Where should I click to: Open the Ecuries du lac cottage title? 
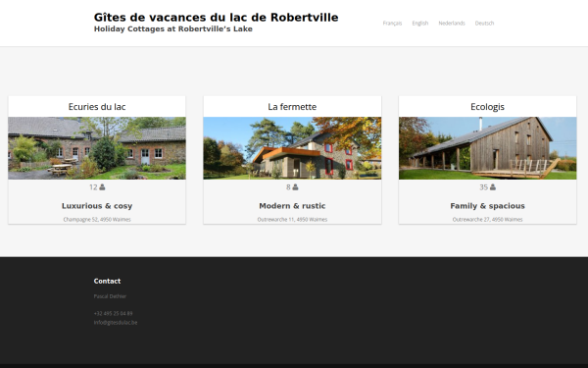click(x=97, y=107)
